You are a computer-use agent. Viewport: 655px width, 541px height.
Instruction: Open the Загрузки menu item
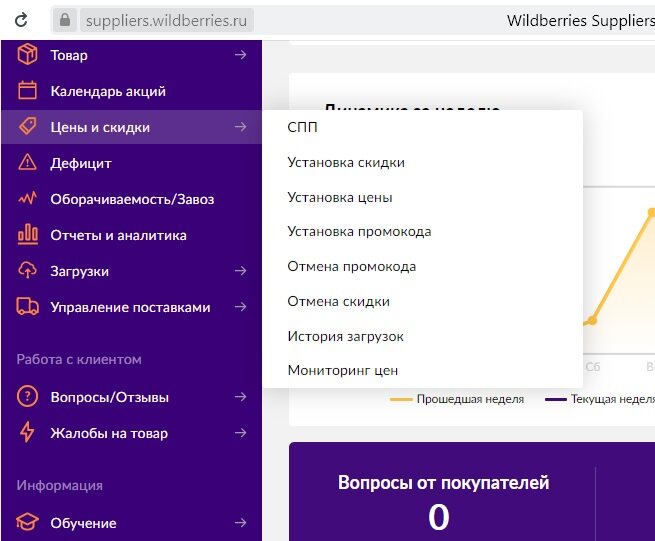79,272
